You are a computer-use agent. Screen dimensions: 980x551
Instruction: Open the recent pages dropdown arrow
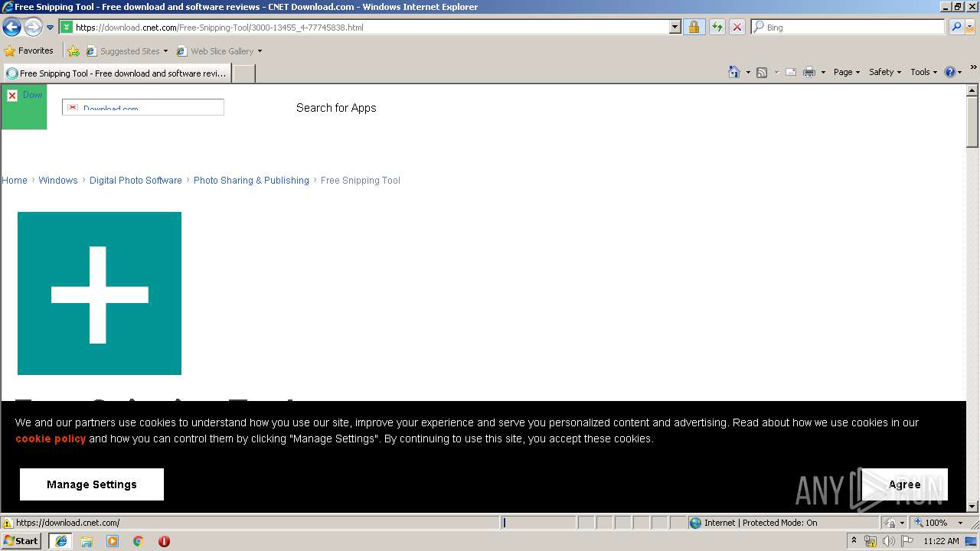tap(51, 28)
